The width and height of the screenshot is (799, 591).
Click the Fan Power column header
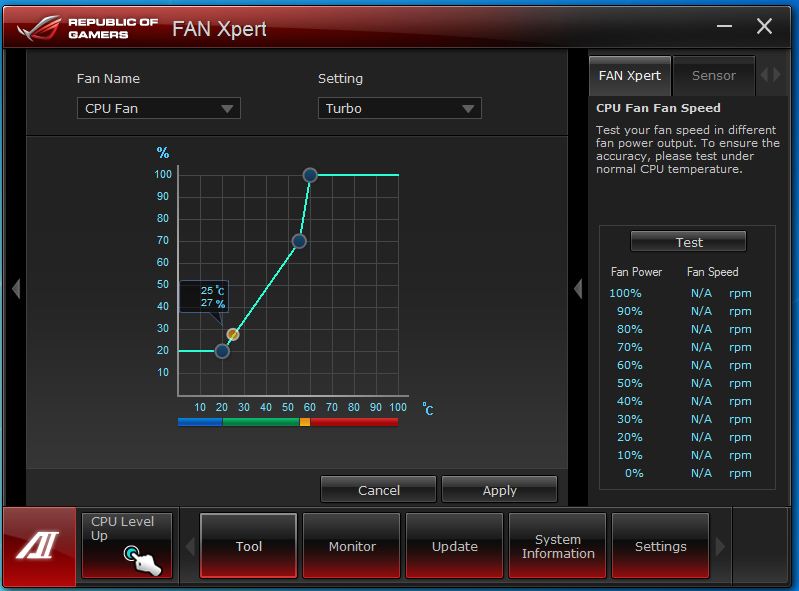tap(636, 272)
